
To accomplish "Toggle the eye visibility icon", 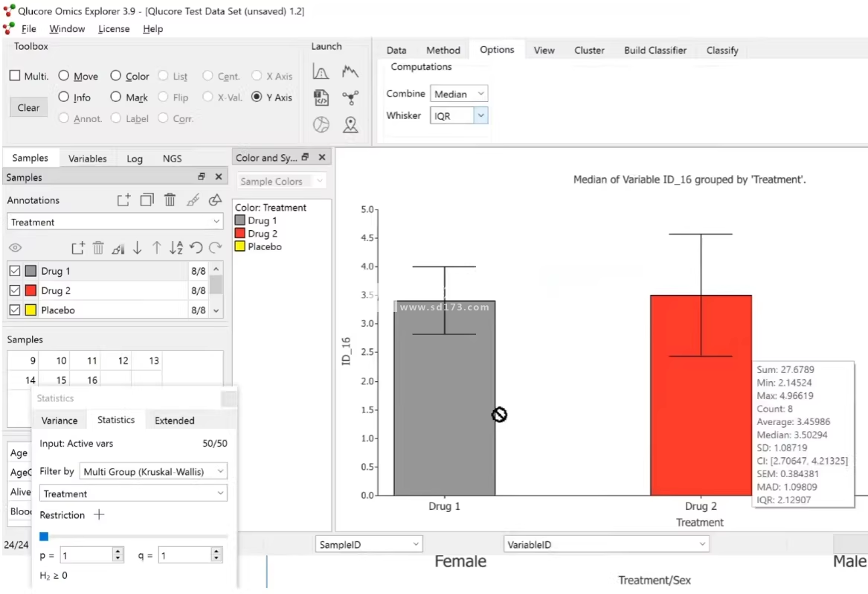I will (15, 248).
